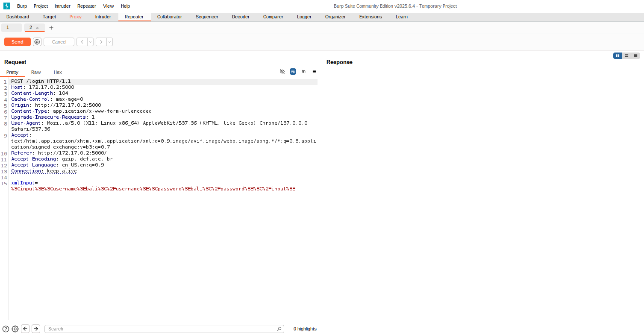Open the Project menu
Screen dimensions: 644x336
click(41, 6)
